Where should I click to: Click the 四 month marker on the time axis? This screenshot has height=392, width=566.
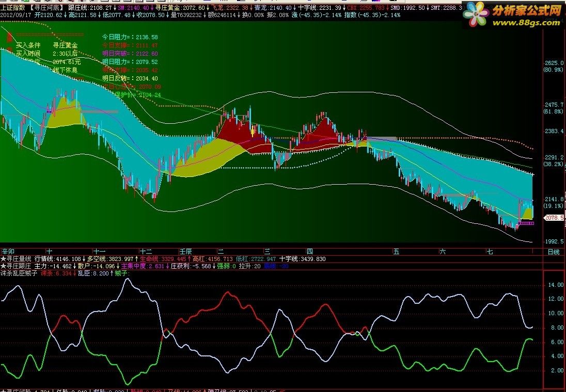[310, 252]
